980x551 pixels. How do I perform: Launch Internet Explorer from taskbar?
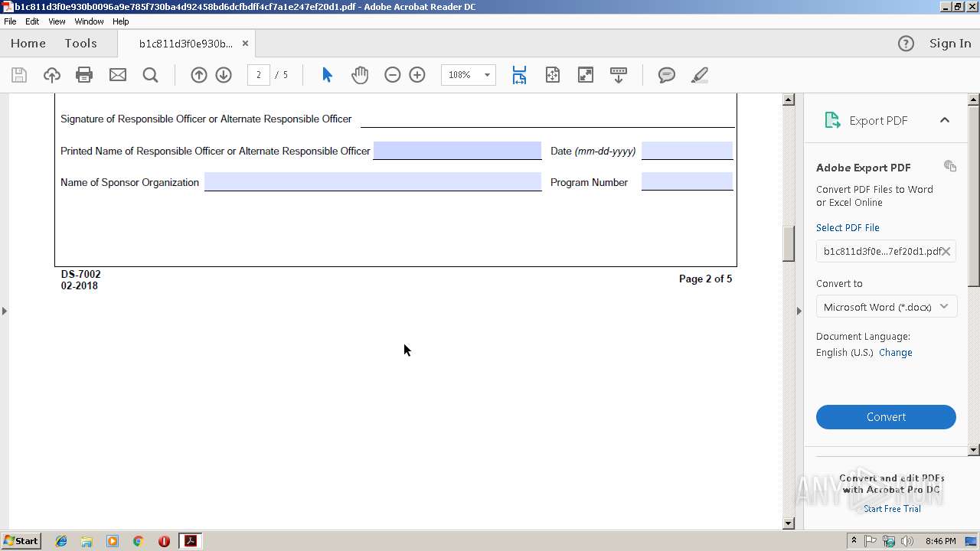tap(61, 541)
